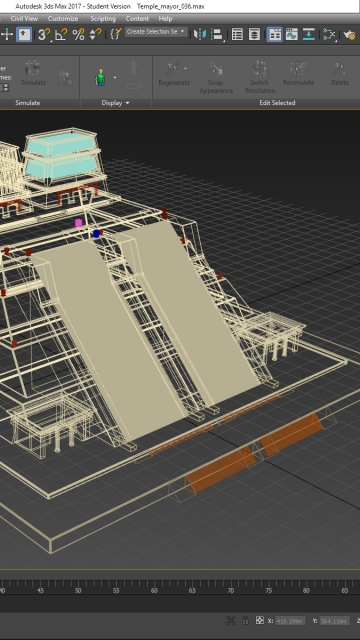Open dropdown beside the green figure icon

click(115, 77)
